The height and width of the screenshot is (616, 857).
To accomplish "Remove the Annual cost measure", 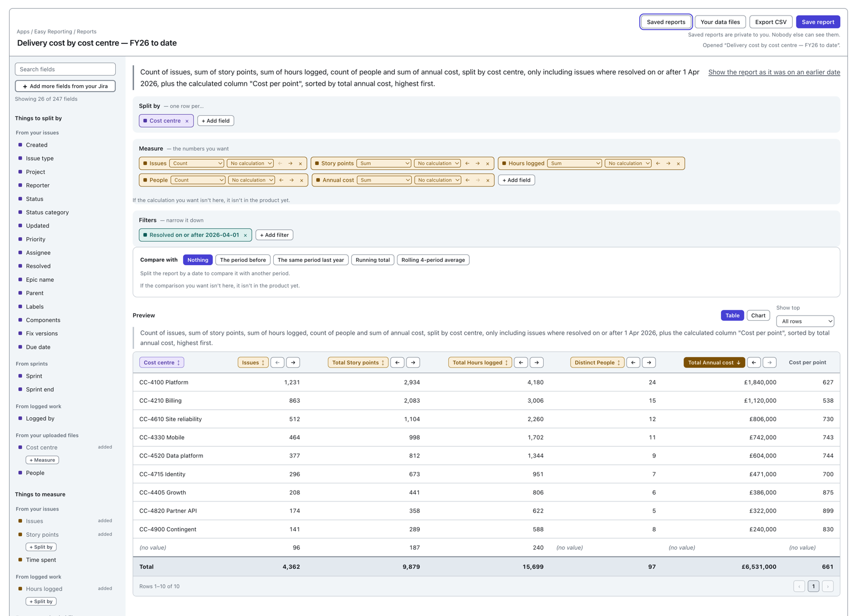I will pyautogui.click(x=488, y=180).
